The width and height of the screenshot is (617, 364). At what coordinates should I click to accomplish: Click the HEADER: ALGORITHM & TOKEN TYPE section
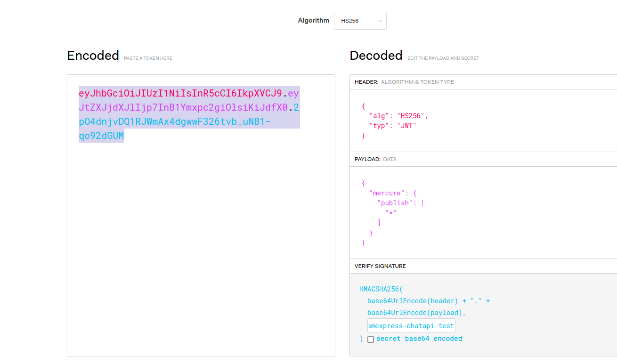click(404, 81)
